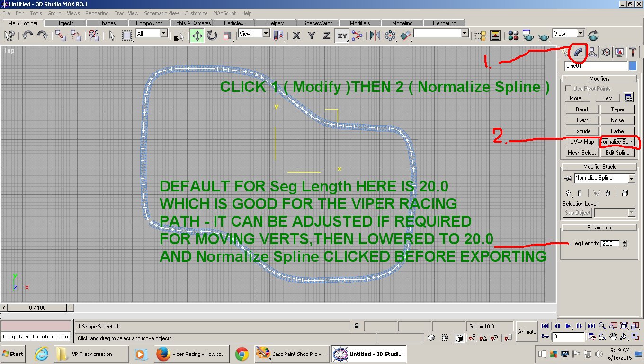Restrict to Y axis constraint
This screenshot has width=644, height=364.
point(312,36)
